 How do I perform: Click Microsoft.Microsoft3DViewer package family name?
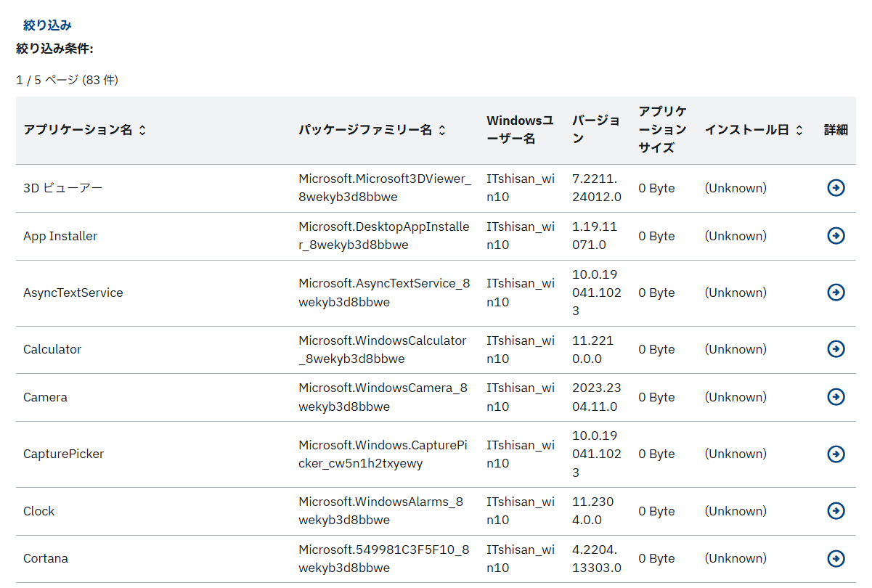click(x=385, y=187)
